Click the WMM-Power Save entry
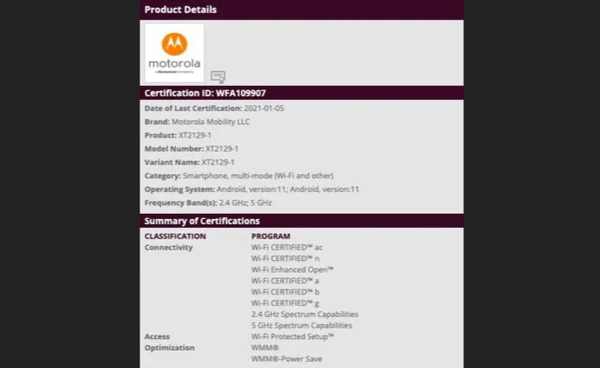Image resolution: width=600 pixels, height=368 pixels. [287, 359]
